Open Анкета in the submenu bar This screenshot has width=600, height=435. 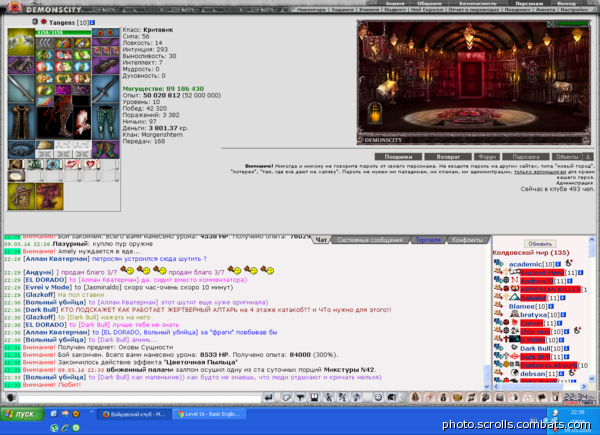click(x=545, y=10)
